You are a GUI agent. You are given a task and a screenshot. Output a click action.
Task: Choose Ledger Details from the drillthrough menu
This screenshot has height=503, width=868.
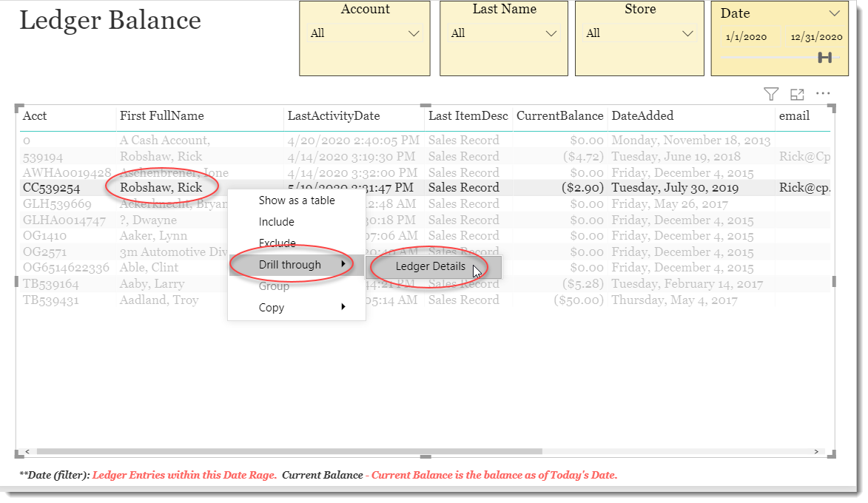430,266
